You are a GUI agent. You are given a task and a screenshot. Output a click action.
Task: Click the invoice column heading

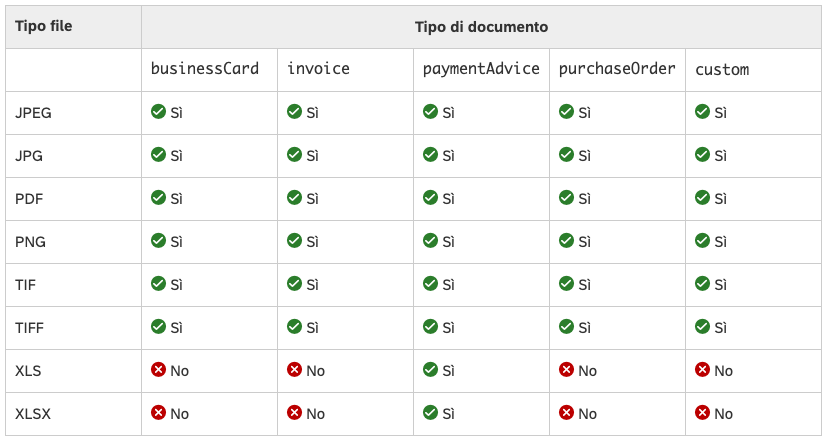[x=317, y=69]
